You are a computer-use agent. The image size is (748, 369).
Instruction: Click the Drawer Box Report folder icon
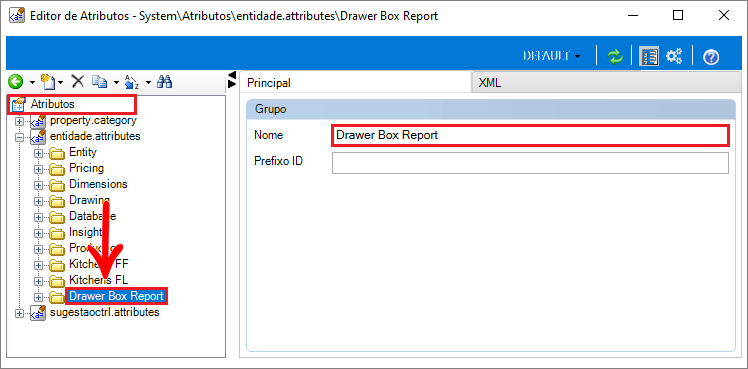(57, 297)
